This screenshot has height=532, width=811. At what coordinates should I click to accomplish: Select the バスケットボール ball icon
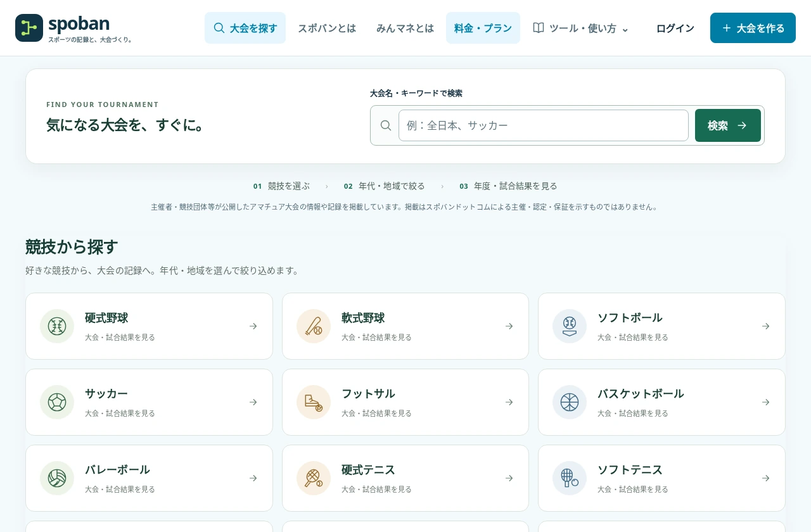[570, 402]
